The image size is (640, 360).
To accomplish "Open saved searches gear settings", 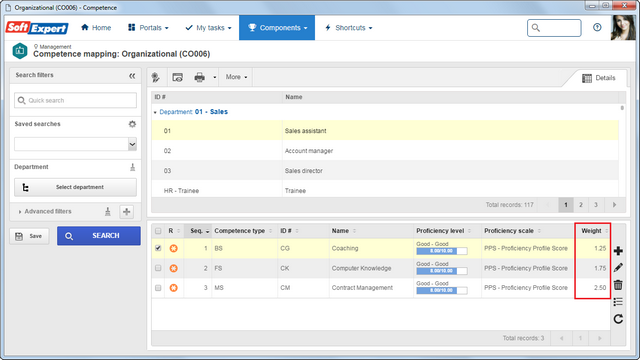I will point(132,124).
